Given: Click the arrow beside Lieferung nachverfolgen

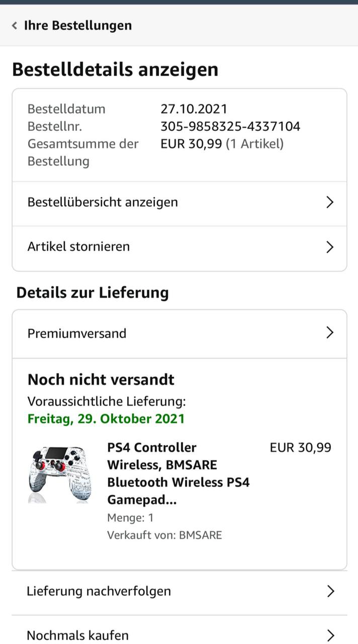Looking at the screenshot, I should (330, 591).
